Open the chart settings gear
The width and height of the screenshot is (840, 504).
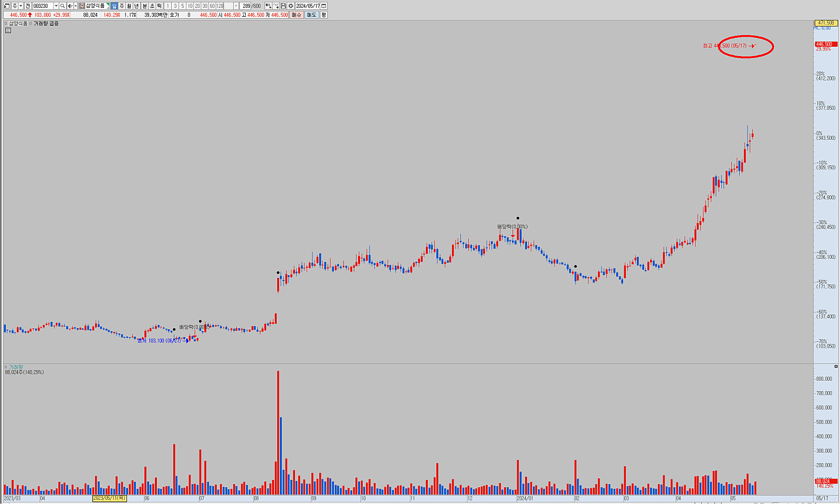click(x=291, y=6)
